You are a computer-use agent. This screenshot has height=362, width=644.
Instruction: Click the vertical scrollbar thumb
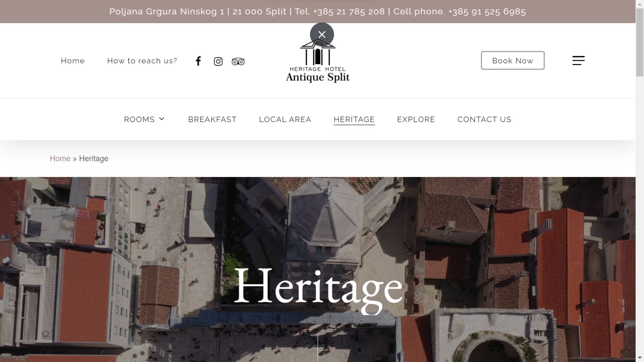pos(639,42)
